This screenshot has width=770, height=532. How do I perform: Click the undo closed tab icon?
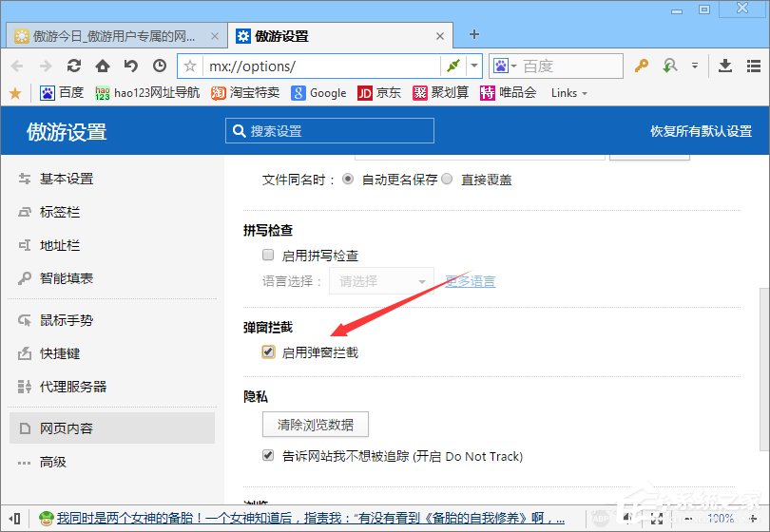130,66
